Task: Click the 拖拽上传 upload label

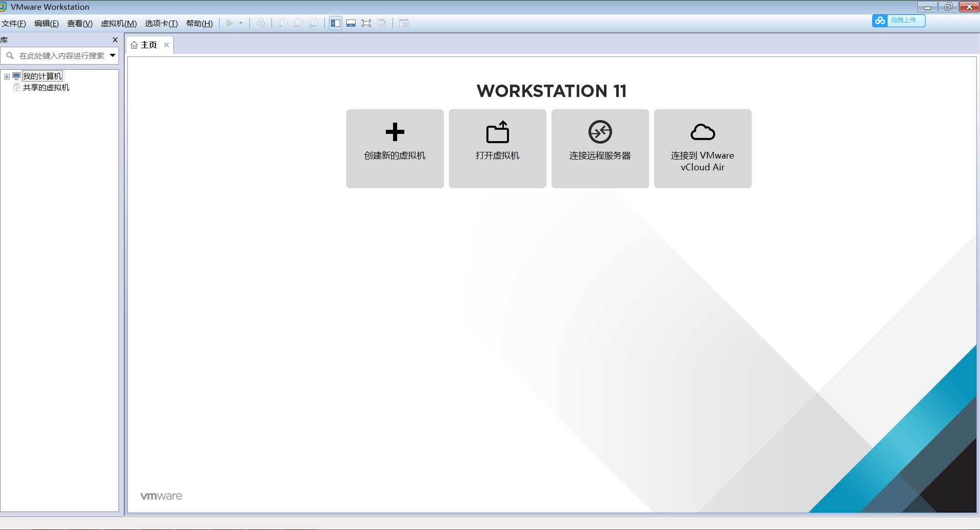Action: click(x=904, y=20)
